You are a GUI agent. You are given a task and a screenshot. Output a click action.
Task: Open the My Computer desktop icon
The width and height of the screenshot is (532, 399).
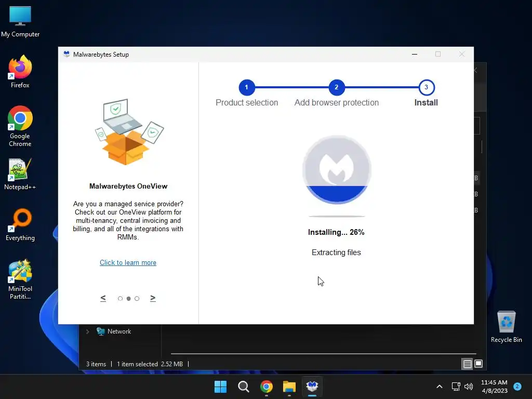(20, 22)
